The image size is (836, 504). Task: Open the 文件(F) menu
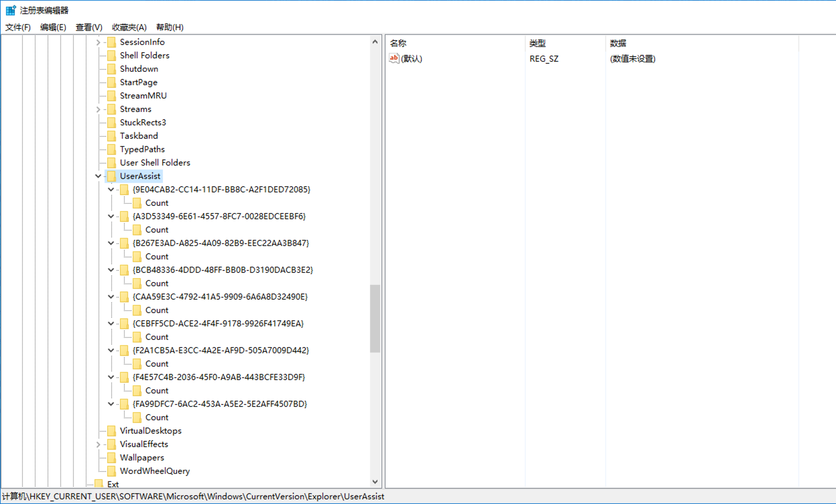(18, 27)
